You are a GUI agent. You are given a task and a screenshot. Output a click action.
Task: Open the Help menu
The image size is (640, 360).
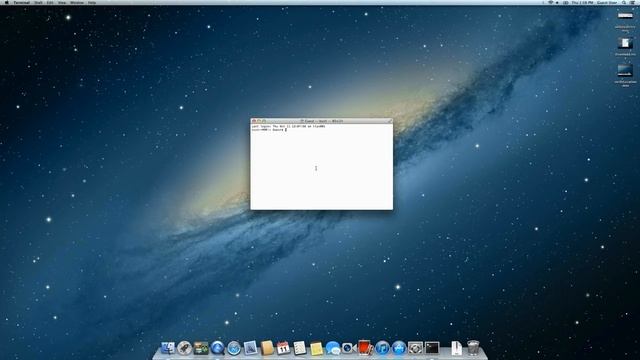pos(92,2)
